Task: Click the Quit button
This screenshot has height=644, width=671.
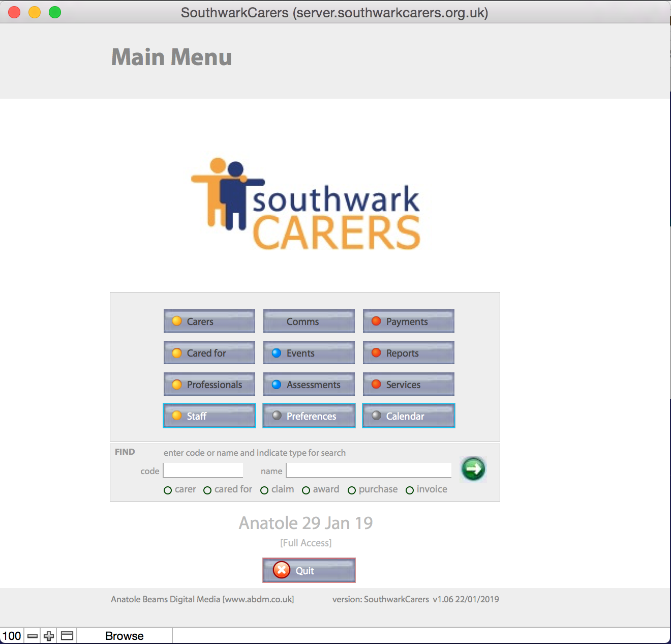Action: pos(309,570)
